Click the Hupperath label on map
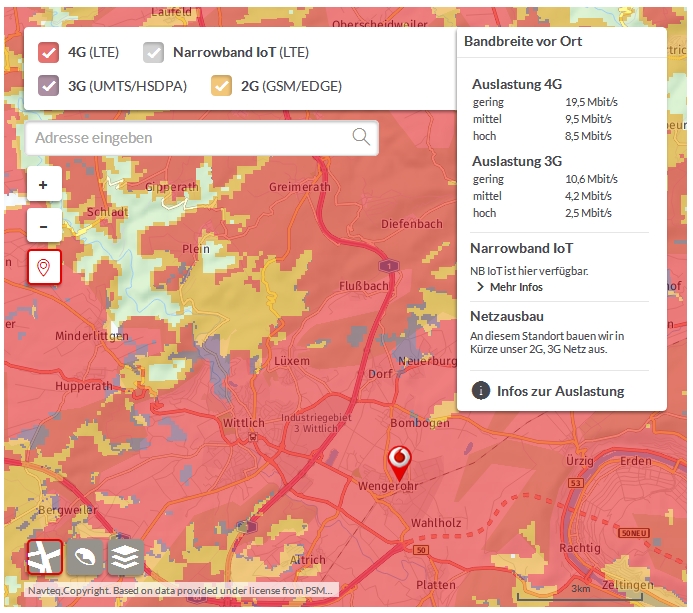The image size is (693, 613). pos(84,386)
